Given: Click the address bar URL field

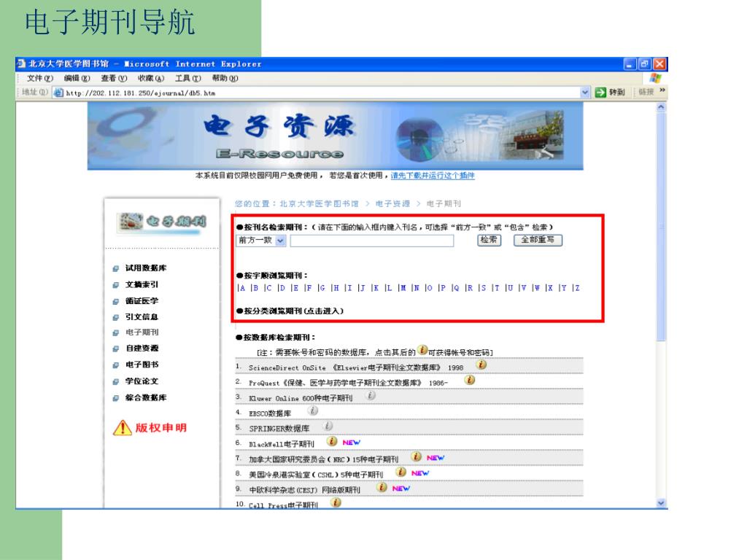Looking at the screenshot, I should tap(322, 93).
